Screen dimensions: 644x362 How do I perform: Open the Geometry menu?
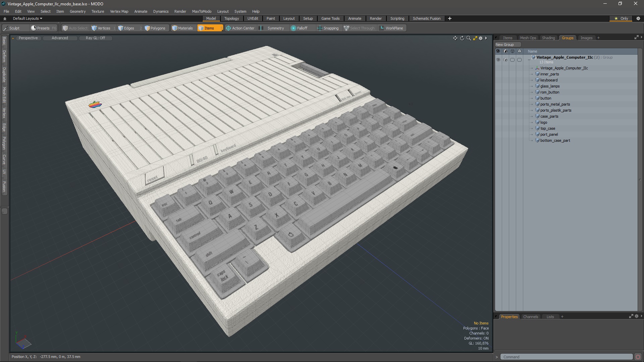(77, 11)
